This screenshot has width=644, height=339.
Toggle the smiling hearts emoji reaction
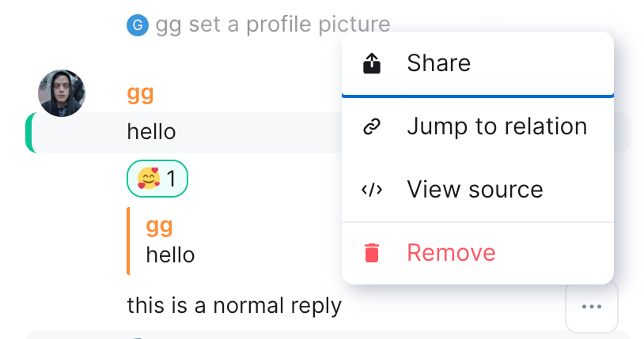coord(148,179)
